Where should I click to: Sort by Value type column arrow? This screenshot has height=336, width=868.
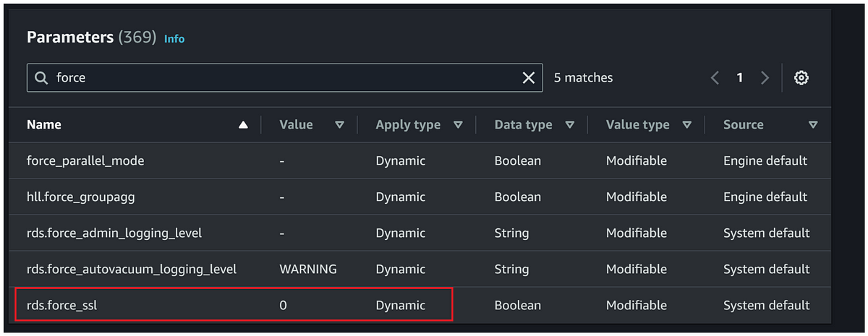coord(687,125)
